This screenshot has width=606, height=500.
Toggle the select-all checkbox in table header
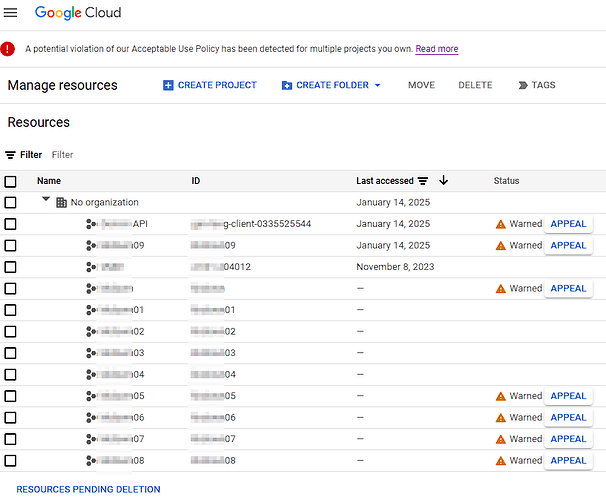coord(10,181)
